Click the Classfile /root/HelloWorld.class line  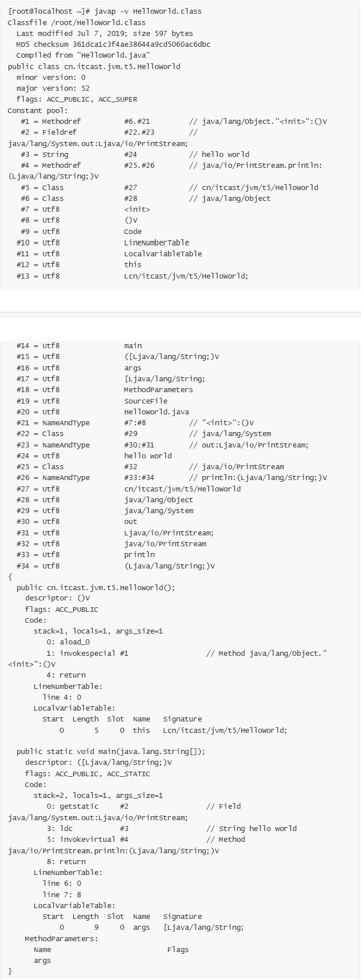(77, 23)
